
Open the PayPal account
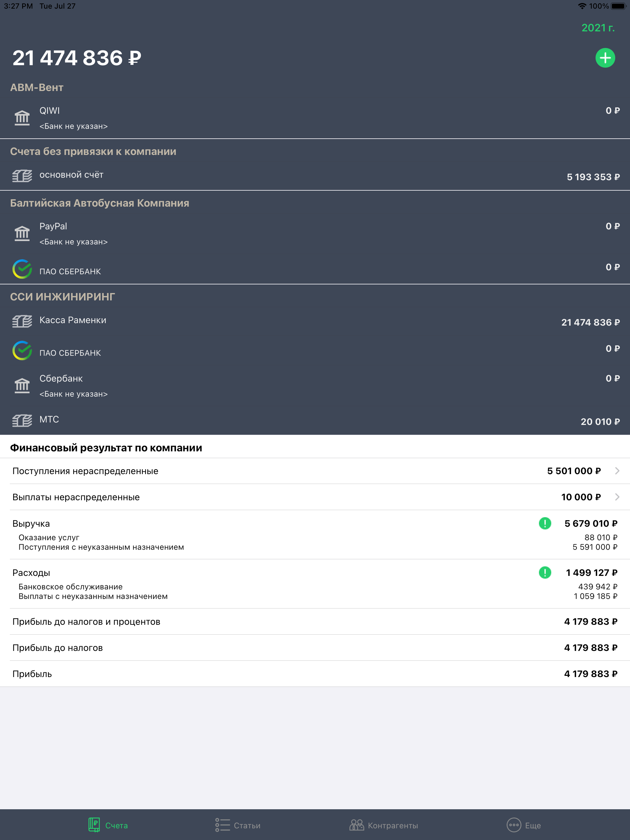click(315, 234)
